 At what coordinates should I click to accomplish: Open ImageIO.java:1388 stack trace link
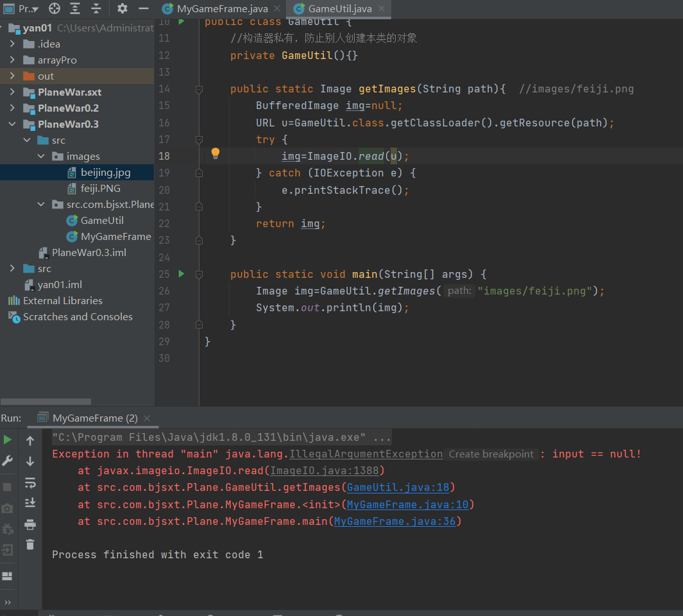tap(325, 471)
